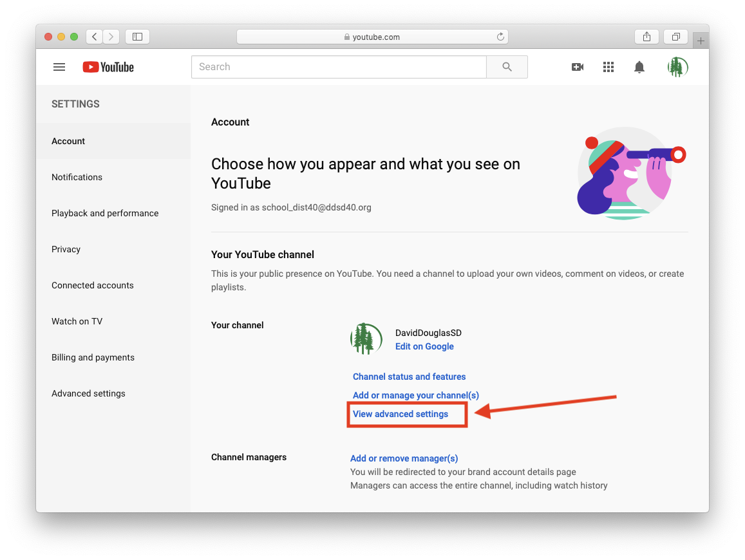This screenshot has height=560, width=745.
Task: Open Connected accounts settings
Action: click(113, 285)
